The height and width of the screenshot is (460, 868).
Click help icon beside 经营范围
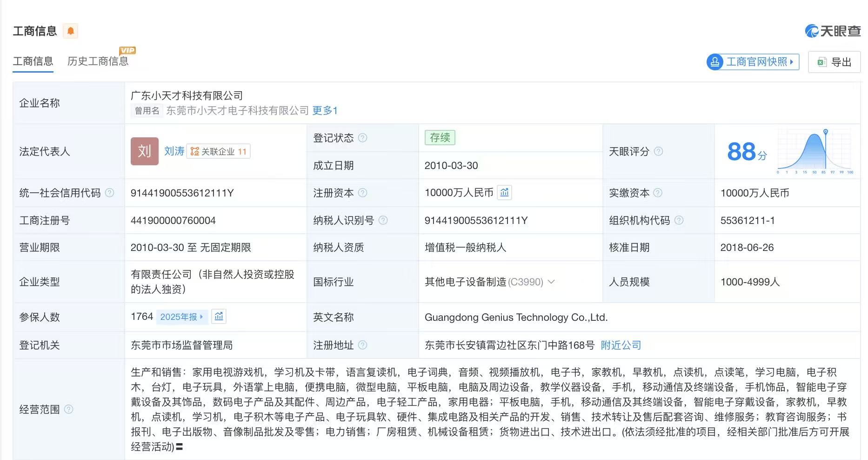68,409
